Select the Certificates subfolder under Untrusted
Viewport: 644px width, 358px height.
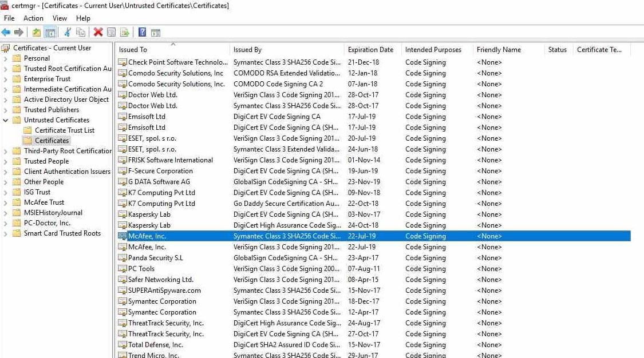point(52,140)
